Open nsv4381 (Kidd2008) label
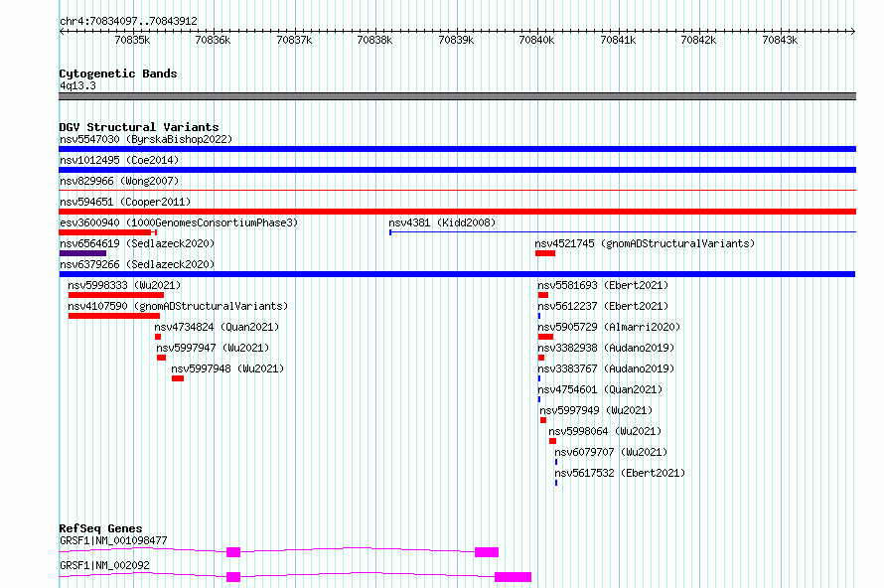 (442, 222)
